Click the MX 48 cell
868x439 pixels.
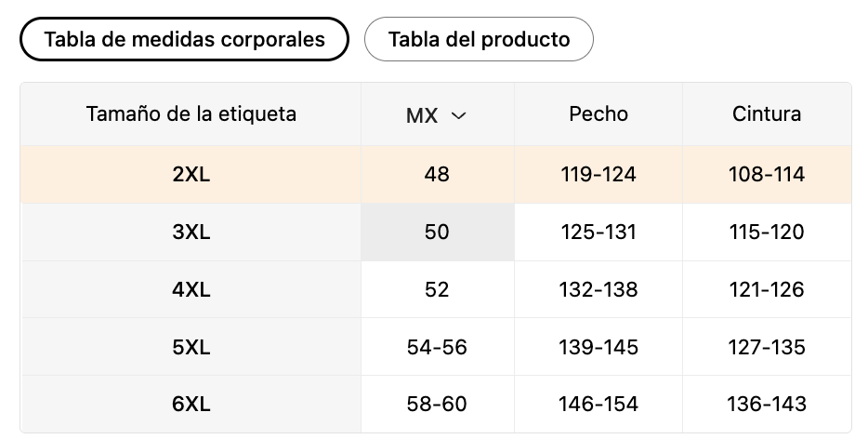pos(438,175)
